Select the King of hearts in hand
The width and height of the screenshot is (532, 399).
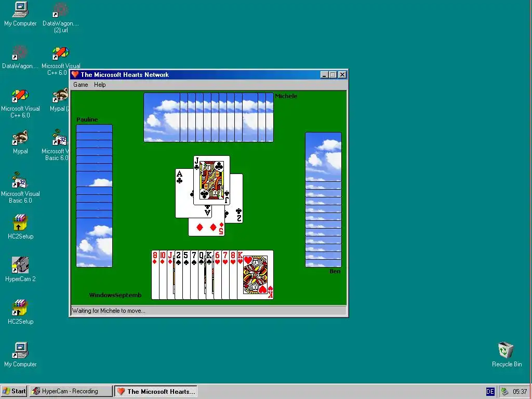point(255,275)
